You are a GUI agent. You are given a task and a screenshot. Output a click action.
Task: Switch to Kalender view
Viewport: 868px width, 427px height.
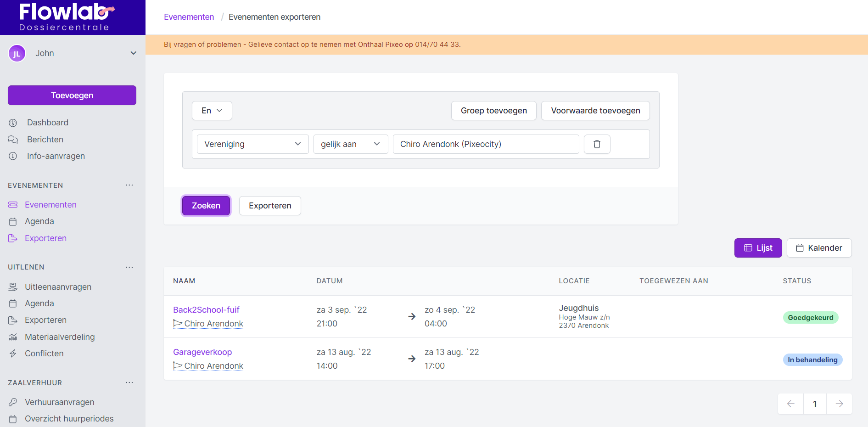point(819,248)
